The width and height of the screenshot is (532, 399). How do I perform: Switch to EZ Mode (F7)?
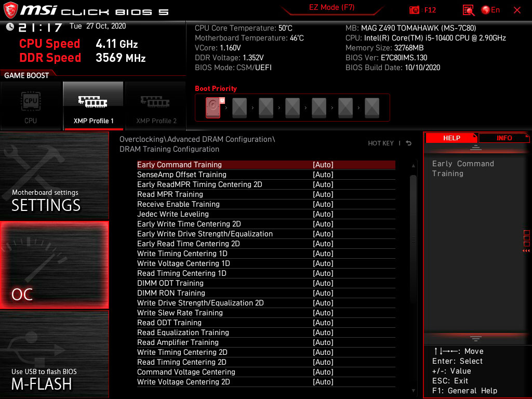(x=331, y=7)
